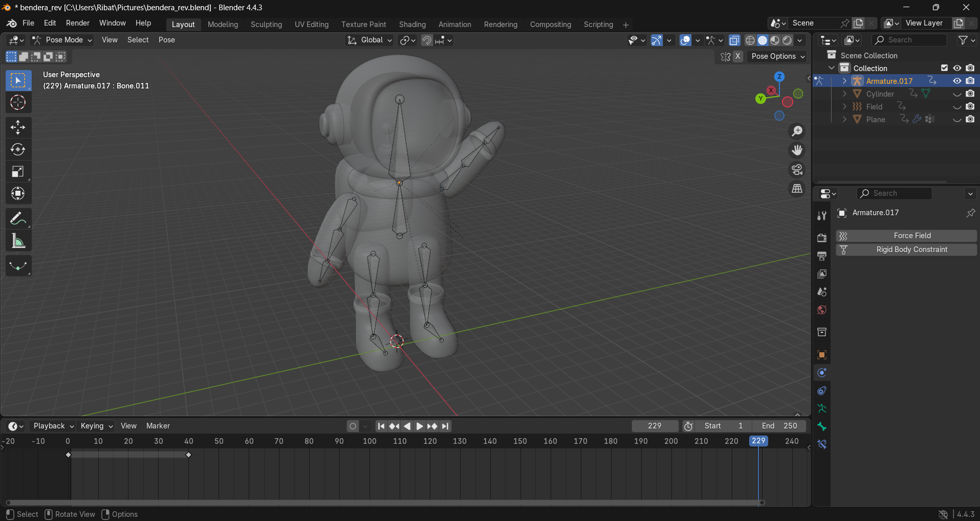Jump to the timeline start frame
Screen dimensions: 980x521
click(381, 426)
